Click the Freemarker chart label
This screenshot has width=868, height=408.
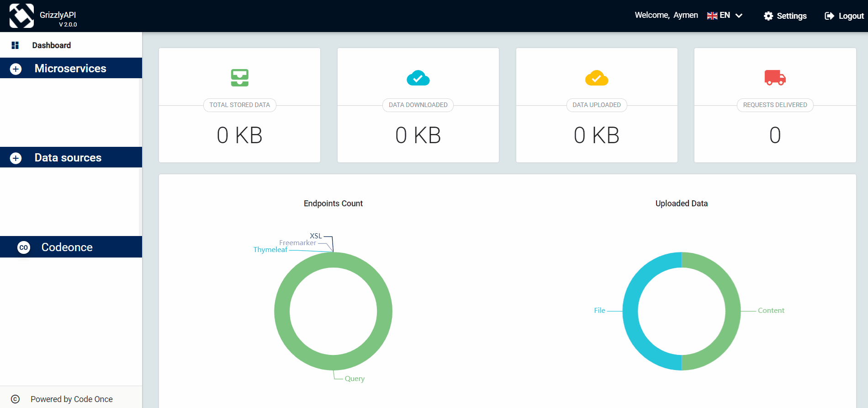click(297, 243)
